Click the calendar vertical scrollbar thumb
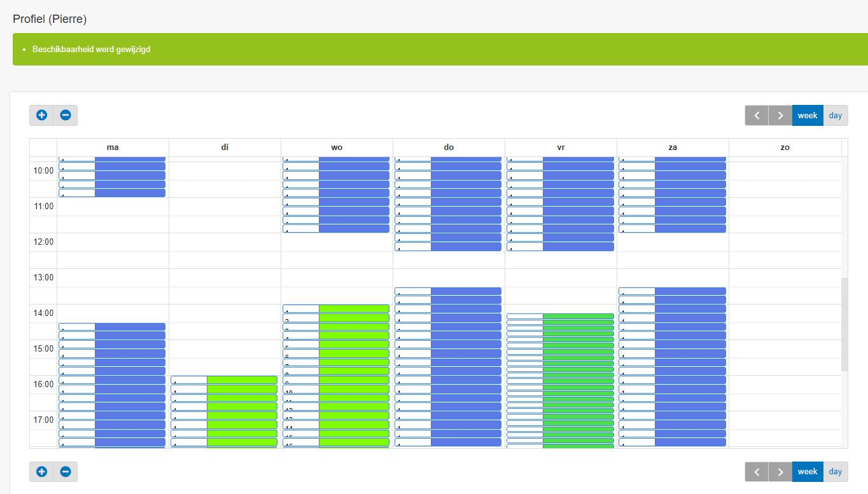Viewport: 868px width, 494px height. click(x=844, y=324)
